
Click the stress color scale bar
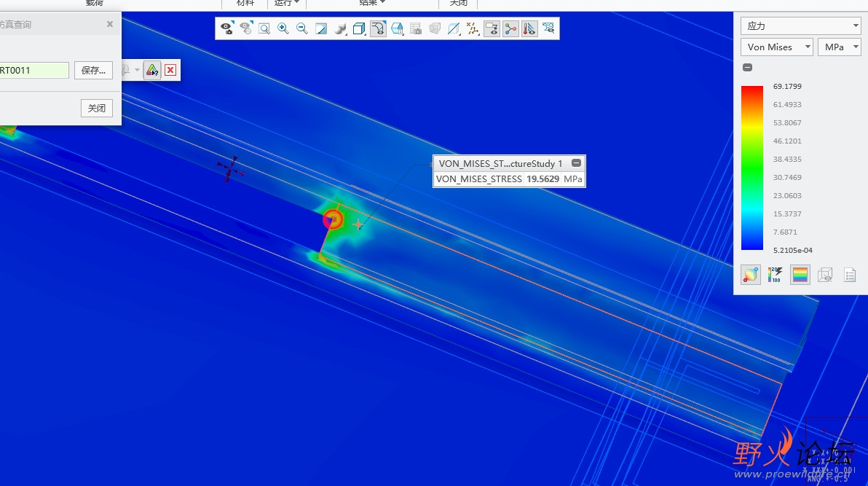coord(752,168)
